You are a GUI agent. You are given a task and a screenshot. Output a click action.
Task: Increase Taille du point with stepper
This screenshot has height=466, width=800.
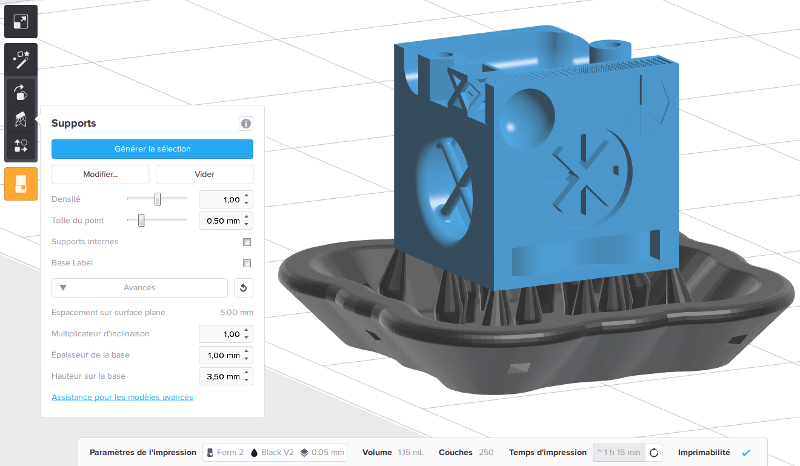(247, 216)
